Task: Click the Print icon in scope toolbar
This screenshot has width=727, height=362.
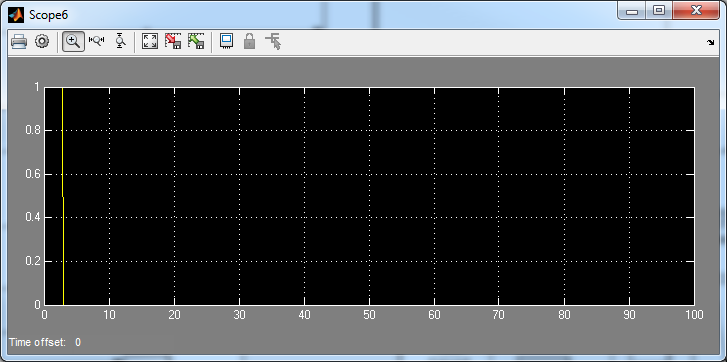Action: [x=19, y=42]
